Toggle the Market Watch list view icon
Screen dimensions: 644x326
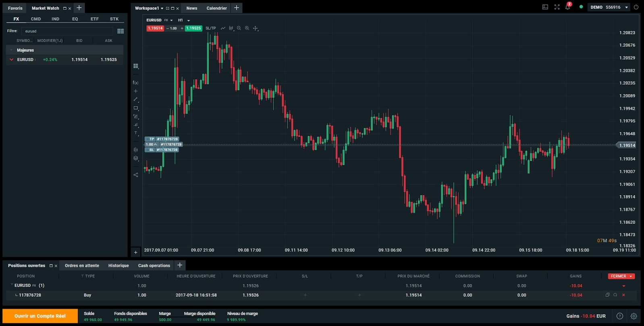[120, 31]
